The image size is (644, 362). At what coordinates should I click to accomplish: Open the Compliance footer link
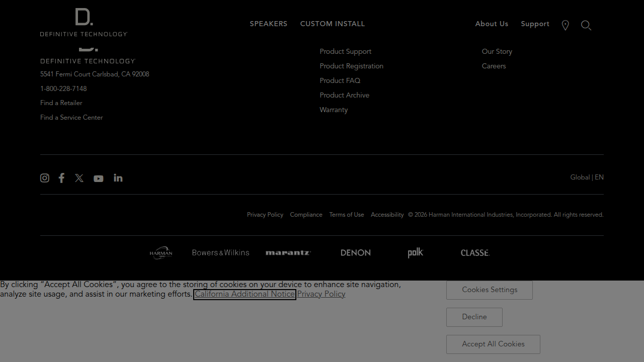pos(306,215)
